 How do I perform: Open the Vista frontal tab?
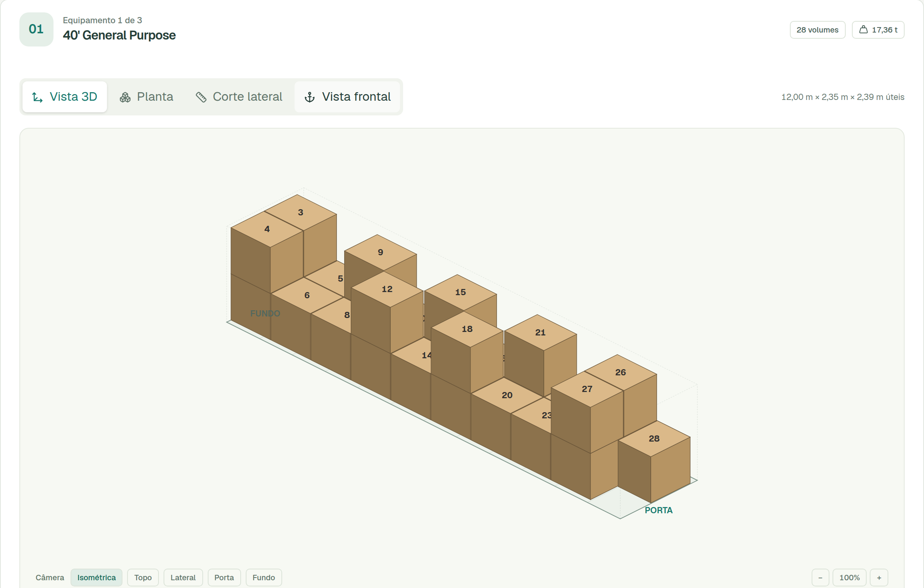point(347,97)
